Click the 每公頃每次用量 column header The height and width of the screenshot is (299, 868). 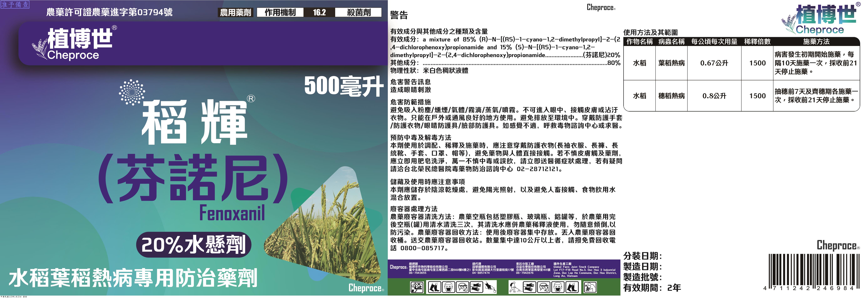(x=714, y=41)
